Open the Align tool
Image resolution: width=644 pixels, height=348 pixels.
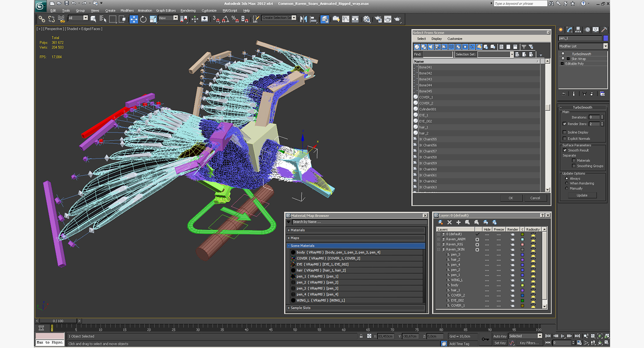(313, 19)
